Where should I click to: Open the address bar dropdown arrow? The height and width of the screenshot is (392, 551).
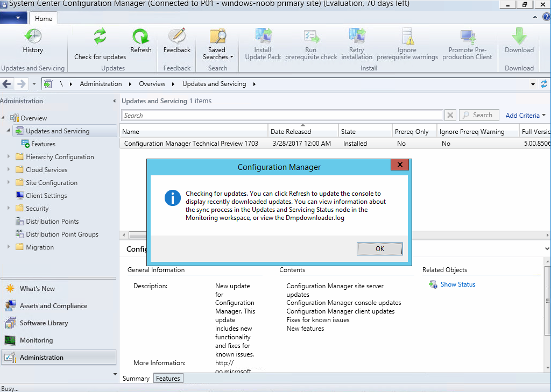click(533, 84)
